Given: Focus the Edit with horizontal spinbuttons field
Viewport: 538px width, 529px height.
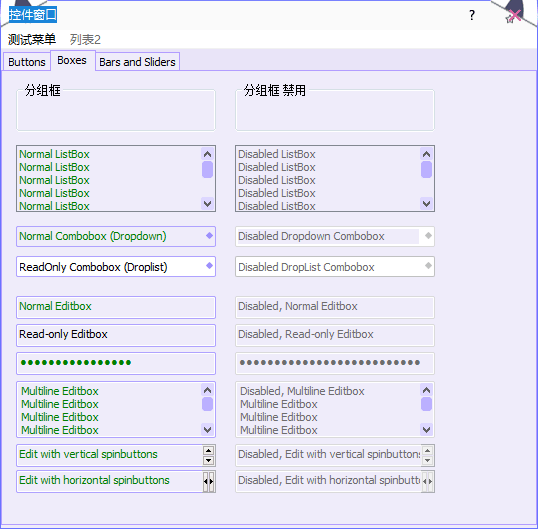Looking at the screenshot, I should (110, 481).
